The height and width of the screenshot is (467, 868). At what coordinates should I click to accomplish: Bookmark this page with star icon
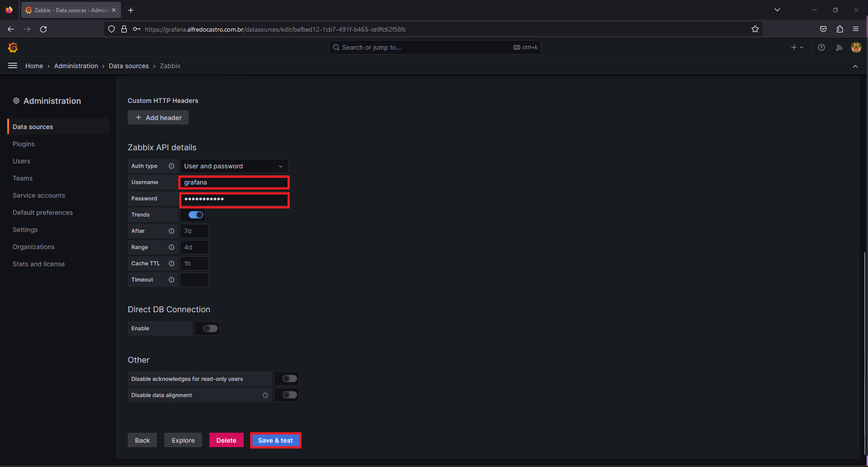coord(755,29)
